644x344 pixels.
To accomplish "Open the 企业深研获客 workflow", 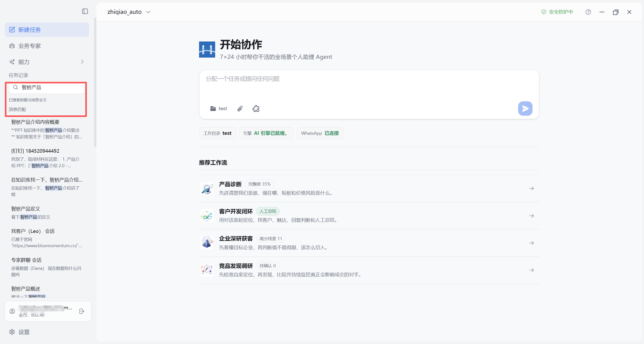I will click(x=369, y=243).
